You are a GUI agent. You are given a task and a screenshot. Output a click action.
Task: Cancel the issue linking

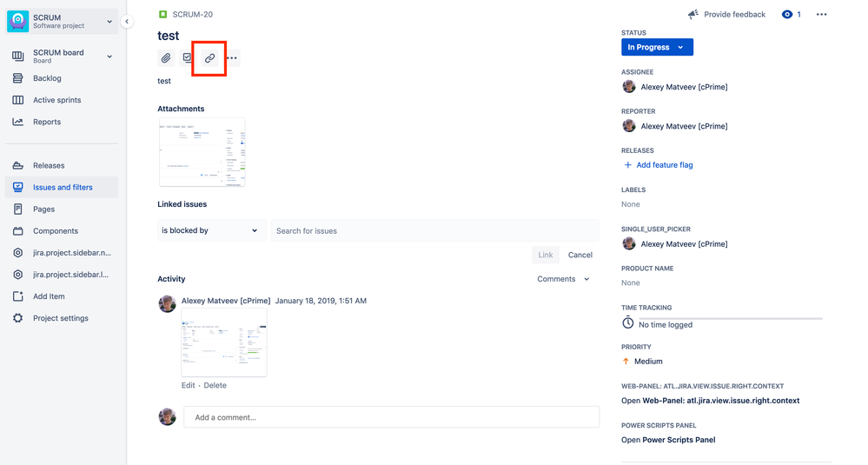coord(580,255)
